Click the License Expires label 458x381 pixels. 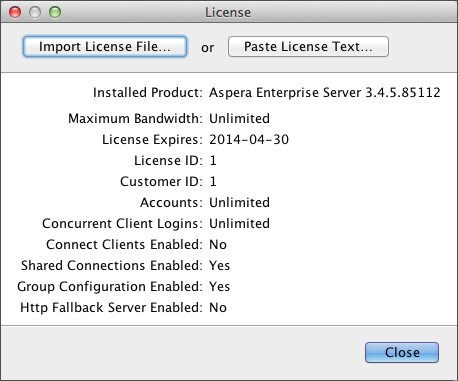[152, 140]
